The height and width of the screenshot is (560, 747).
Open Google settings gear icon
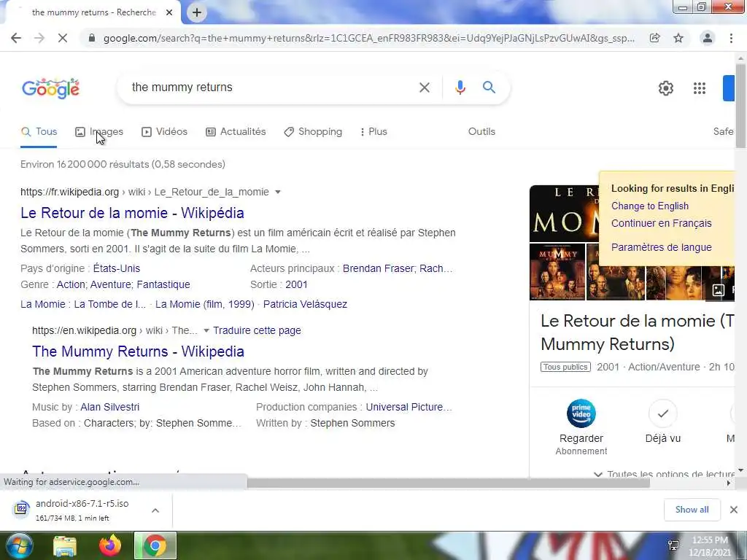(x=665, y=88)
